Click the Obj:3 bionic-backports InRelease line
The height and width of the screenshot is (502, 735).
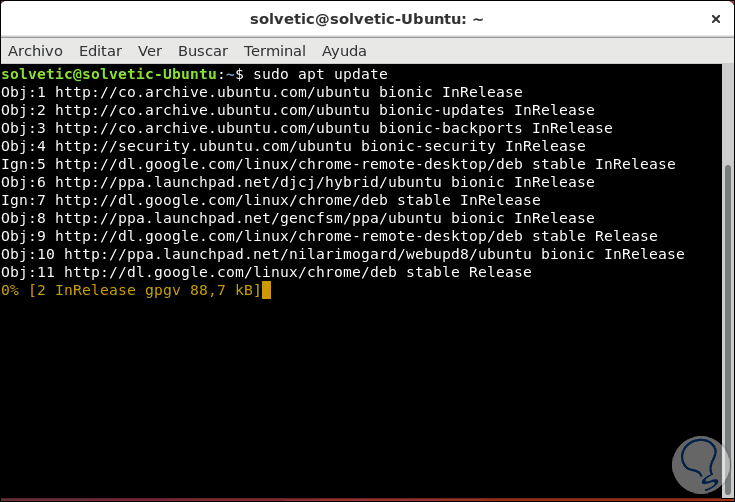307,128
